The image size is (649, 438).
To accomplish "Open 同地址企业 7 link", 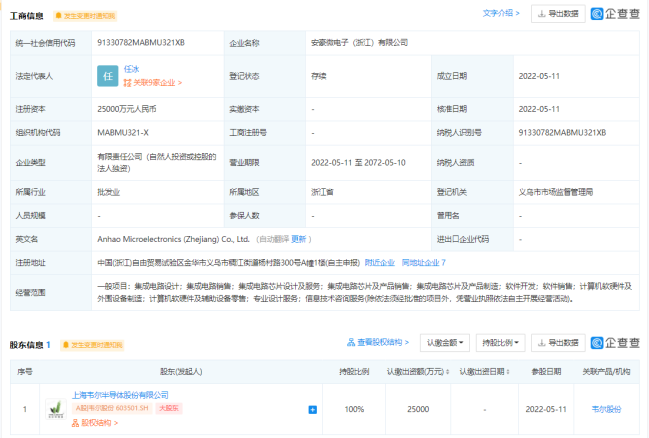I will coord(423,262).
